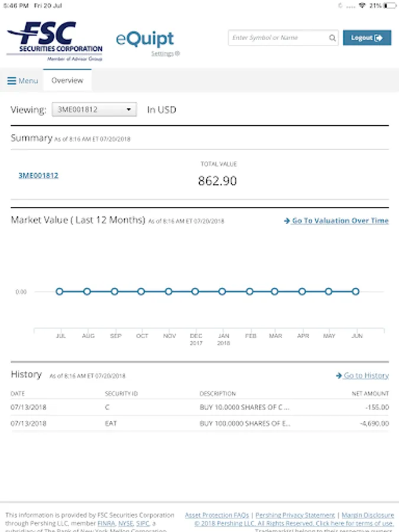Switch to the Overview tab
The image size is (399, 532).
pos(67,80)
